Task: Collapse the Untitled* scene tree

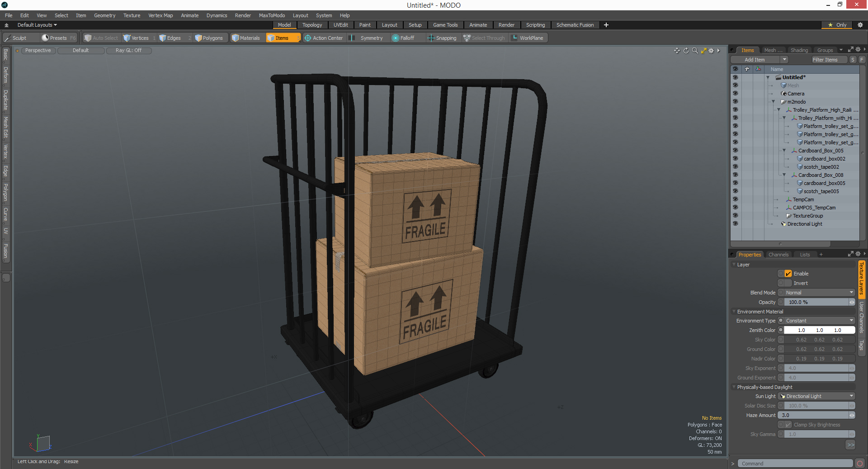Action: 768,77
